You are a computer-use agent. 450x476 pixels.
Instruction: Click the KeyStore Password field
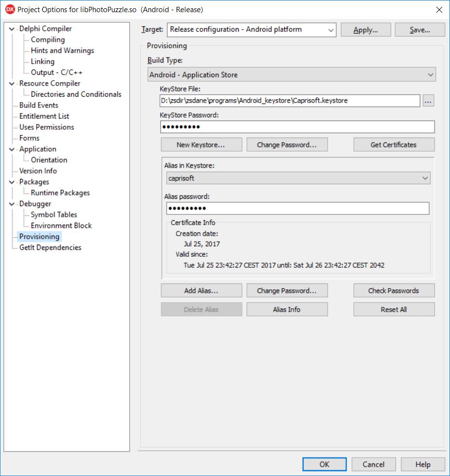(297, 127)
